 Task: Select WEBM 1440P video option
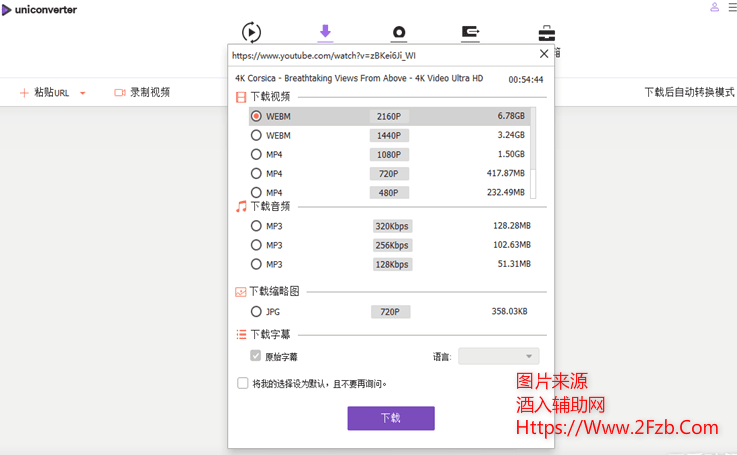[257, 135]
